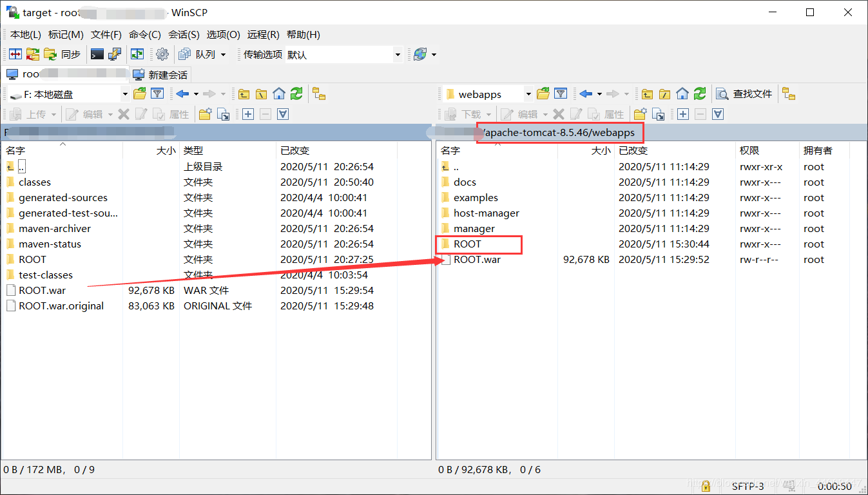This screenshot has height=495, width=868.
Task: Open the local drive F: dropdown
Action: (125, 94)
